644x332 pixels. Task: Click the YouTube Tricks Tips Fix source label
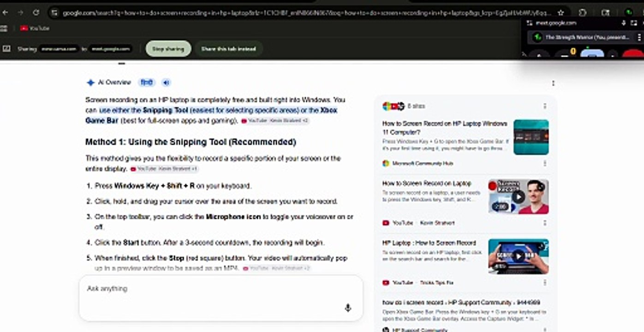point(418,282)
